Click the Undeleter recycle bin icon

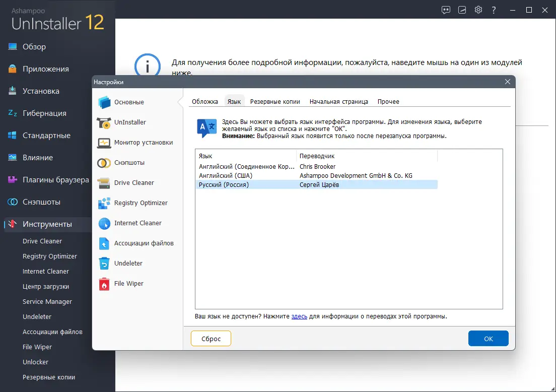104,264
